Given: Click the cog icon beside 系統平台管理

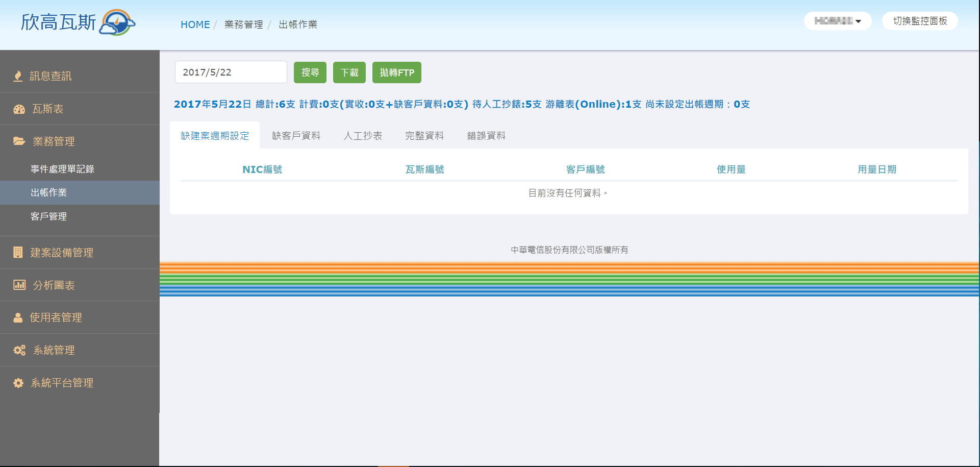Looking at the screenshot, I should 18,383.
